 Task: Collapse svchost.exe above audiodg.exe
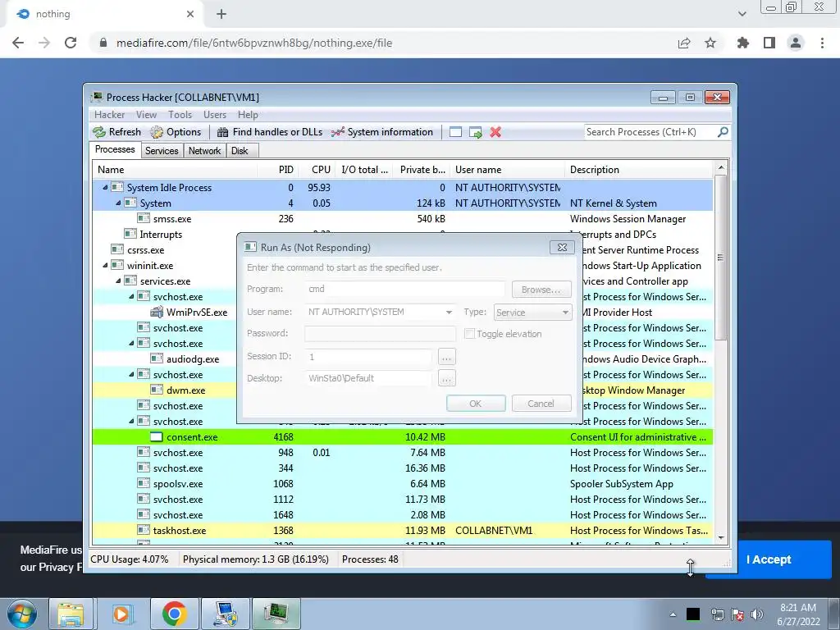(x=131, y=344)
